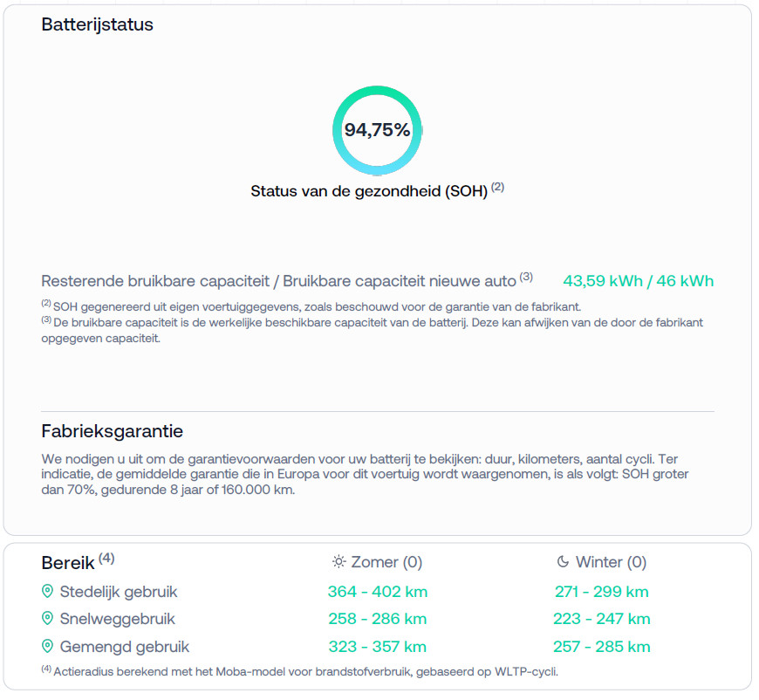The height and width of the screenshot is (700, 759).
Task: Select the Zomer (0) column header
Action: [x=386, y=562]
